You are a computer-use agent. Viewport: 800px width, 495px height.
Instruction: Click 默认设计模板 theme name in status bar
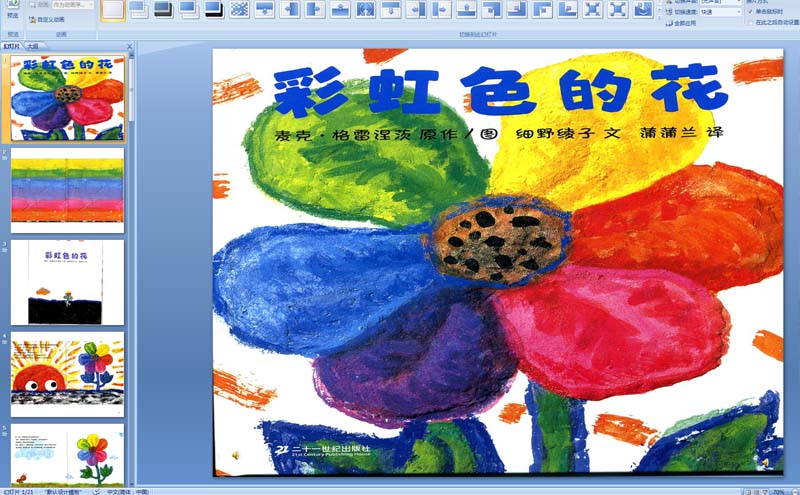[63, 492]
